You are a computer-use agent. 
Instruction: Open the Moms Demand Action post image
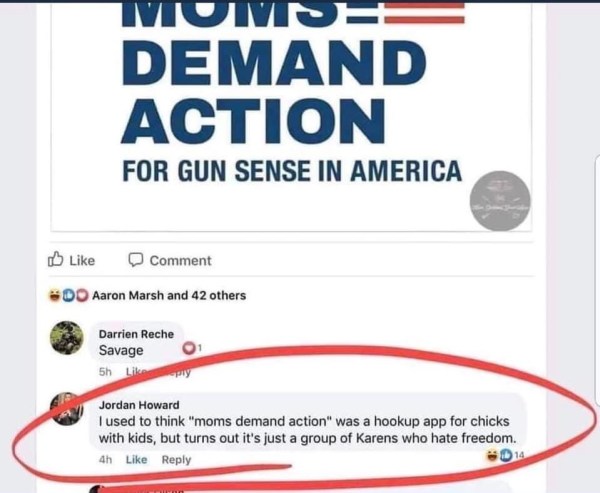point(291,115)
